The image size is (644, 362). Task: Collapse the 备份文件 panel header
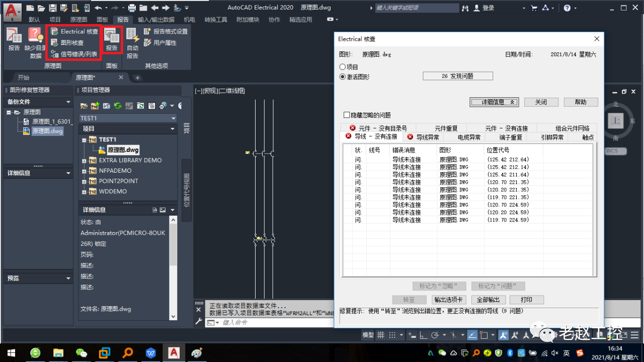pyautogui.click(x=39, y=102)
